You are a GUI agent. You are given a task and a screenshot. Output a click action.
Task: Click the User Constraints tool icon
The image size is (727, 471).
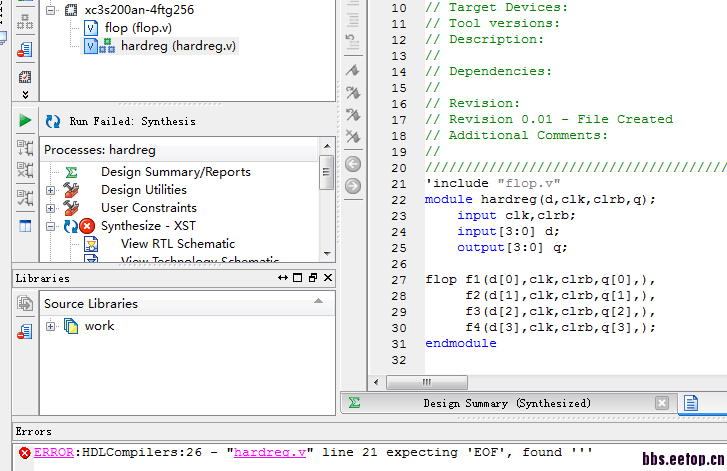coord(71,208)
